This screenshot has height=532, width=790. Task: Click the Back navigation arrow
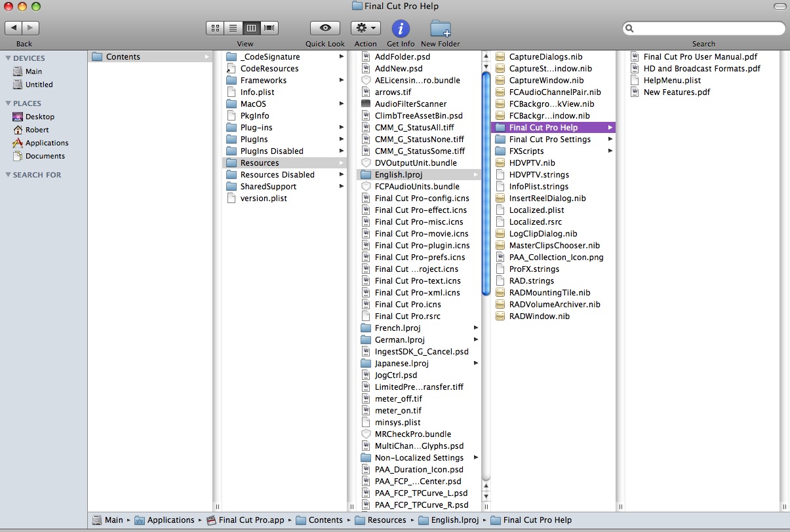[x=14, y=28]
